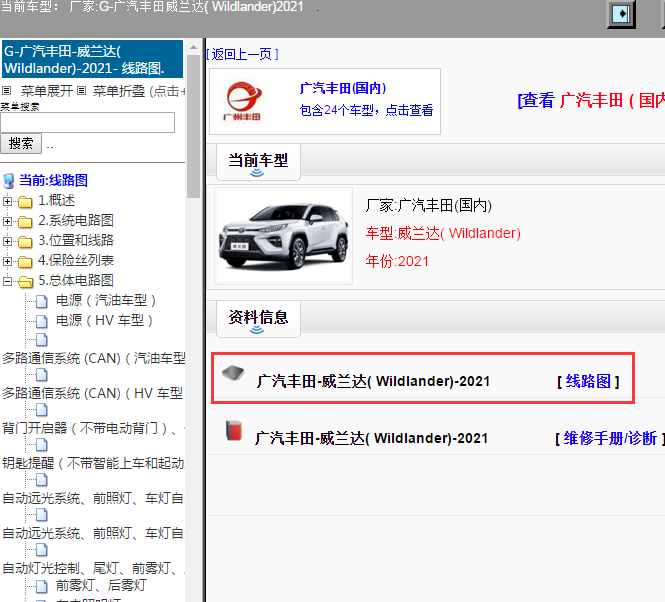Click the panel toggle arrow icon at top right
665x602 pixels.
621,14
